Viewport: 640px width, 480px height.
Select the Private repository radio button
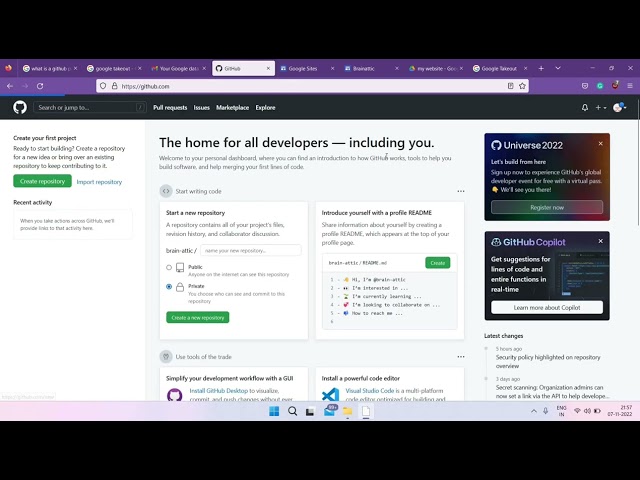pyautogui.click(x=169, y=287)
